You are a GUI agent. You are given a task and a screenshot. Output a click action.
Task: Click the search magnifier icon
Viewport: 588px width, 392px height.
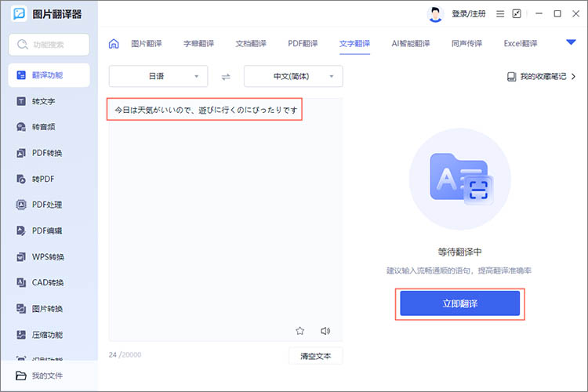pos(22,45)
